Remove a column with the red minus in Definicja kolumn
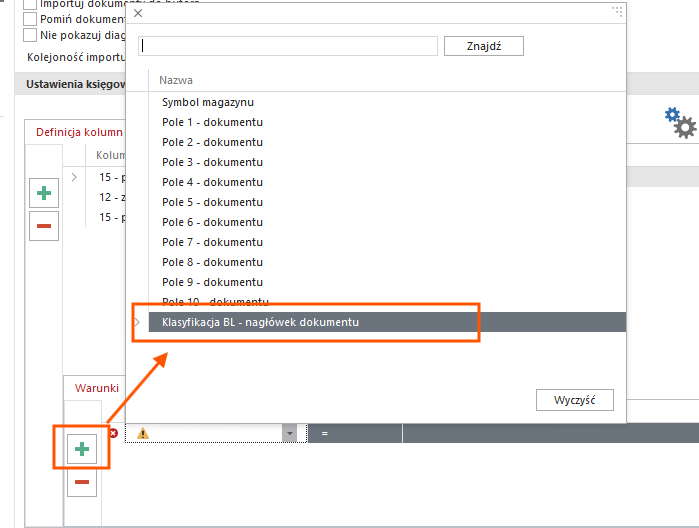This screenshot has height=528, width=699. (44, 226)
